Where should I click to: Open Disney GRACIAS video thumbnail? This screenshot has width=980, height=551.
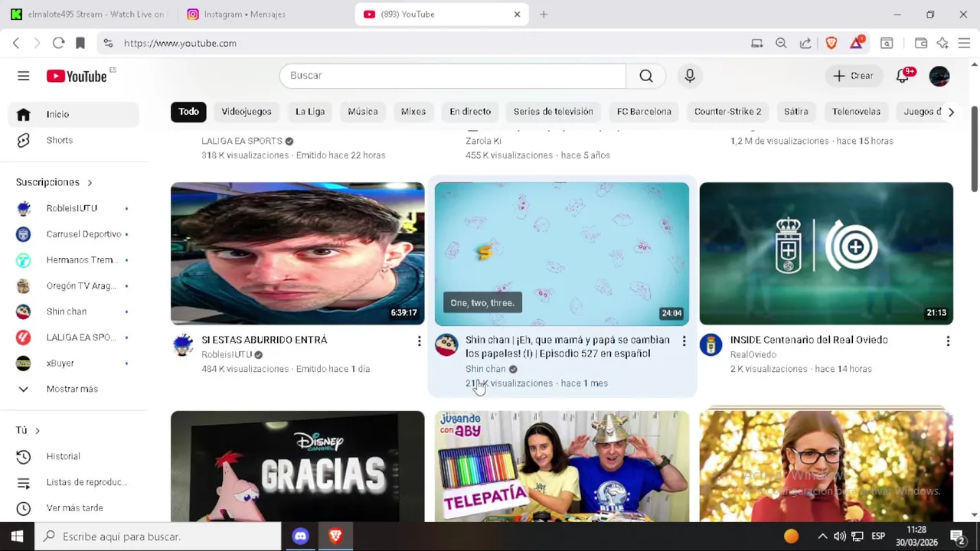297,466
